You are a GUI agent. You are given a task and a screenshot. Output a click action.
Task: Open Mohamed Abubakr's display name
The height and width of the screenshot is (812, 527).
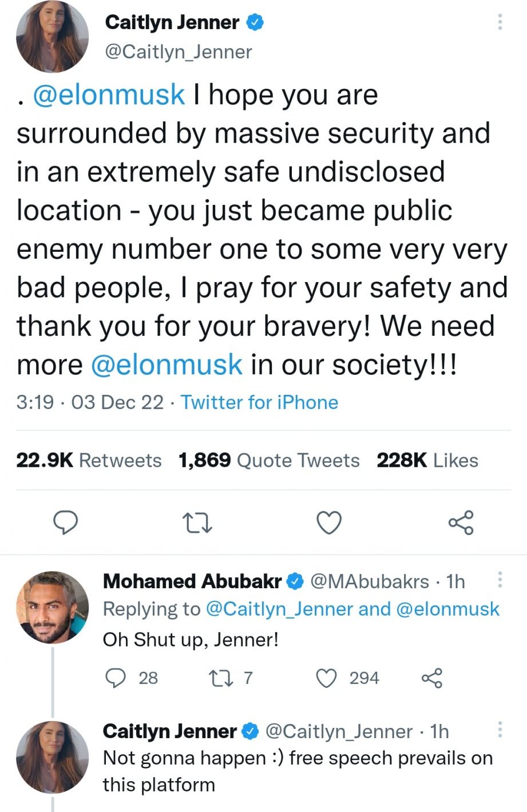(192, 581)
